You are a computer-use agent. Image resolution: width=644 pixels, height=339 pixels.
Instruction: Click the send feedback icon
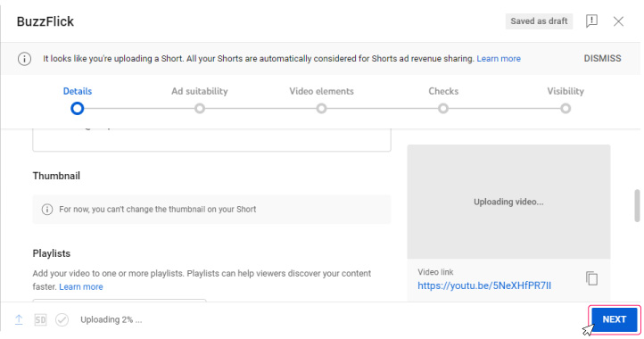(x=591, y=21)
